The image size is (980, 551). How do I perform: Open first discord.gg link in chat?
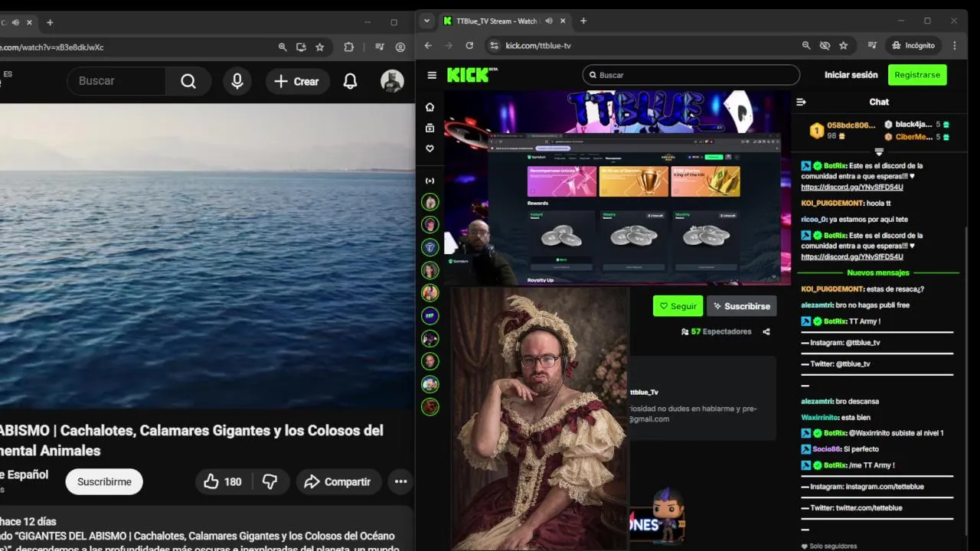(x=852, y=187)
